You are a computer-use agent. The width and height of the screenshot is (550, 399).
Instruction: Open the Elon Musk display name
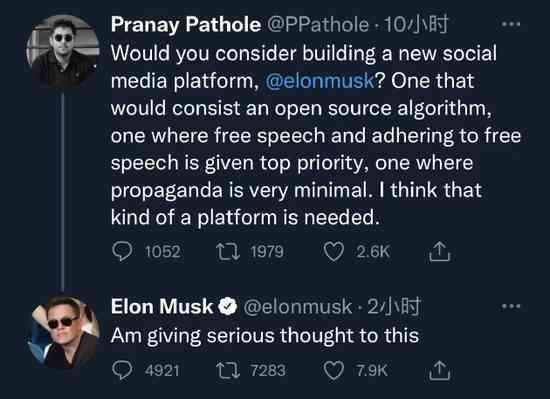[162, 306]
